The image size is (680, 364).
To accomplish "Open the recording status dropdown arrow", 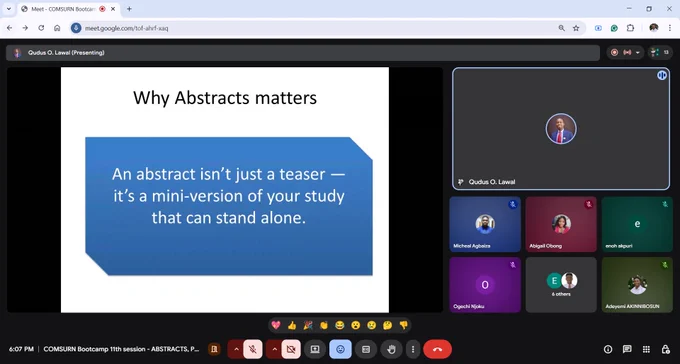I will (x=638, y=52).
